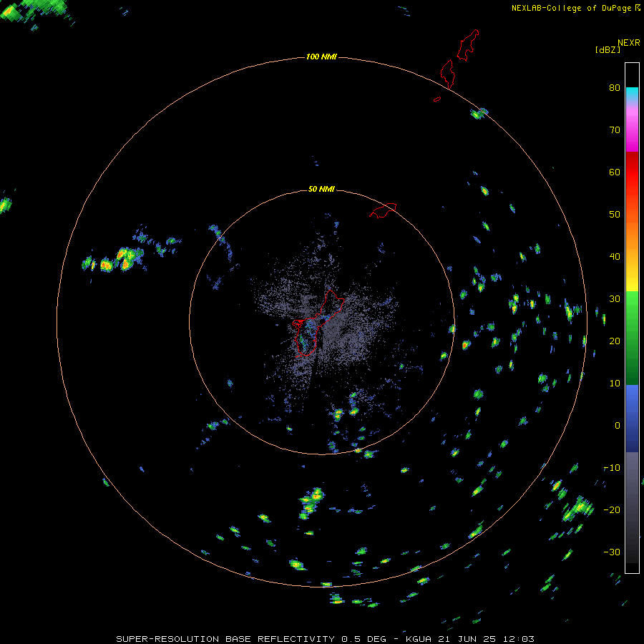Click the 50 NMI range ring label
The width and height of the screenshot is (644, 644).
[321, 189]
